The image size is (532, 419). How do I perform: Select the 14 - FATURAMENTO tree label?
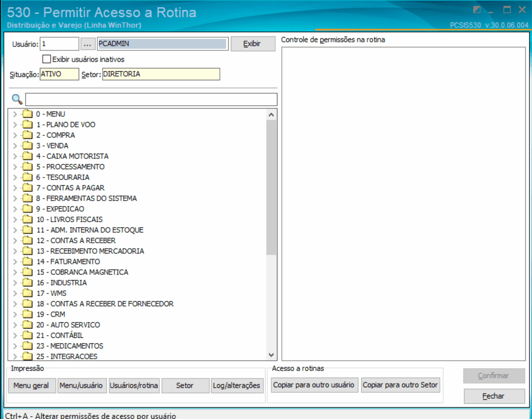click(x=68, y=262)
